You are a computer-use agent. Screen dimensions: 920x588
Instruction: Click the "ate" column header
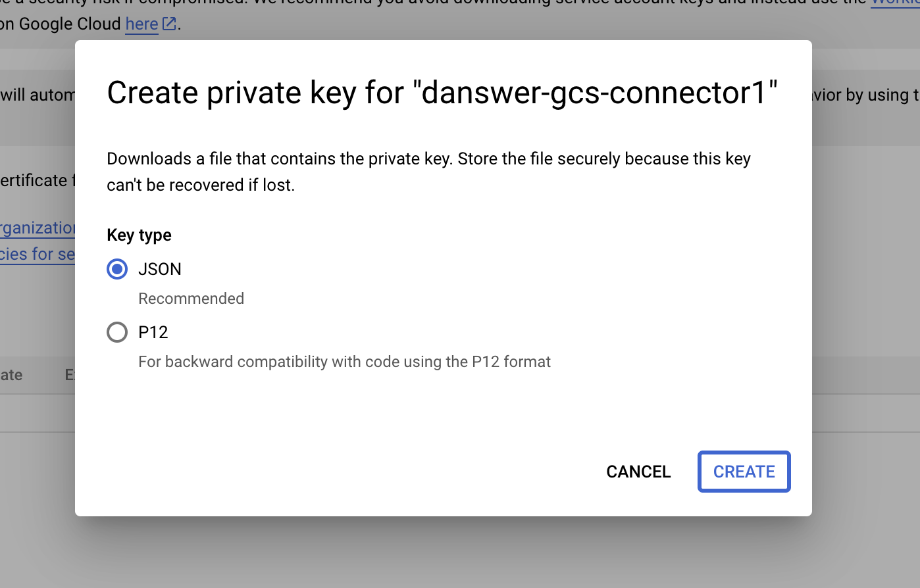11,375
